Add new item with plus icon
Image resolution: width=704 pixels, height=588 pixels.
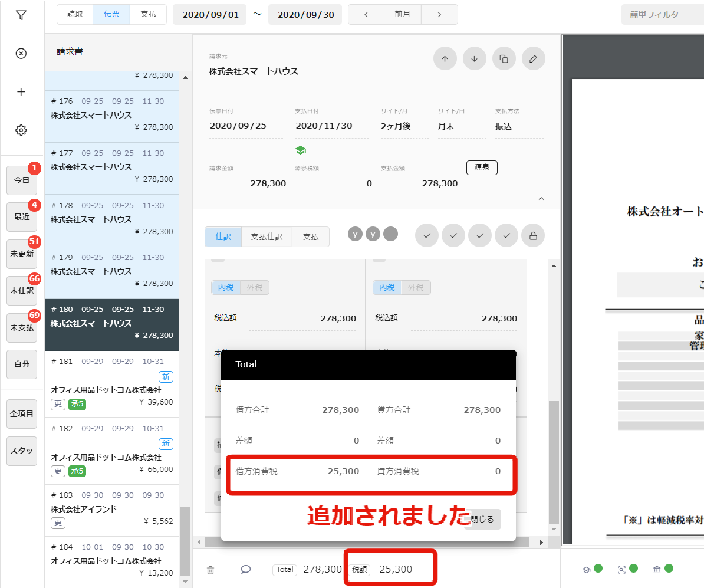tap(21, 91)
